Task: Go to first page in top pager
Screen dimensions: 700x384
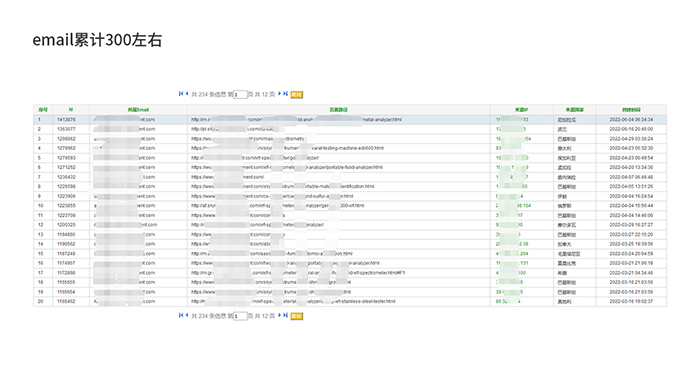Action: pos(181,94)
